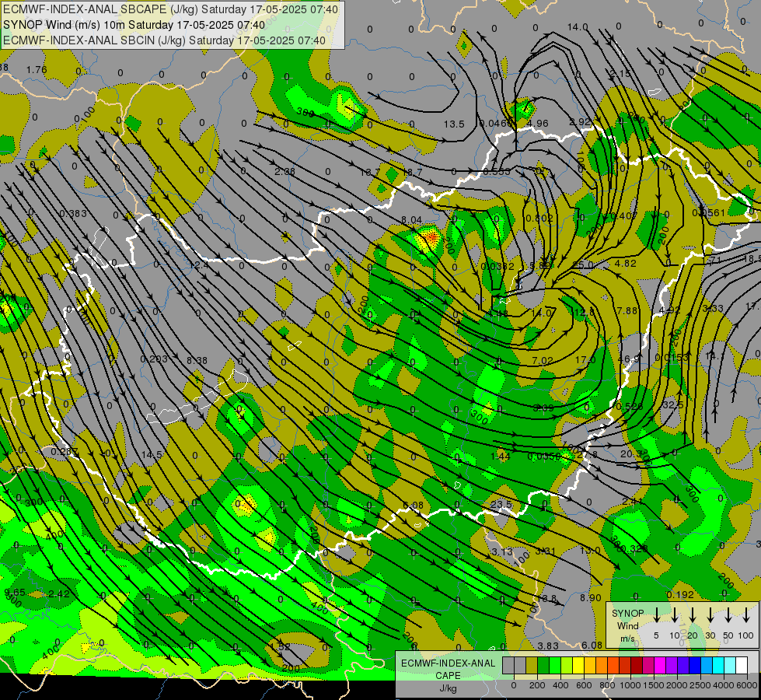Click the '0.192' map value
The height and width of the screenshot is (700, 761).
pyautogui.click(x=680, y=595)
